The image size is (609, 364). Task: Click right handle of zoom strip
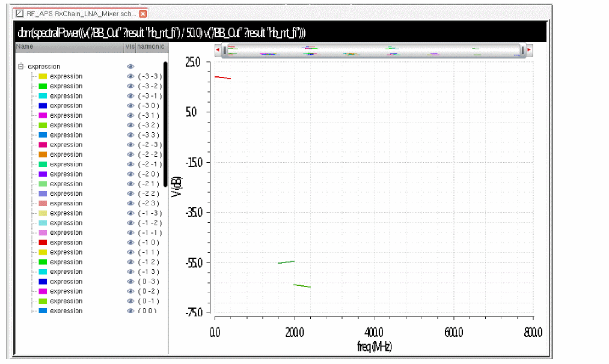click(522, 50)
